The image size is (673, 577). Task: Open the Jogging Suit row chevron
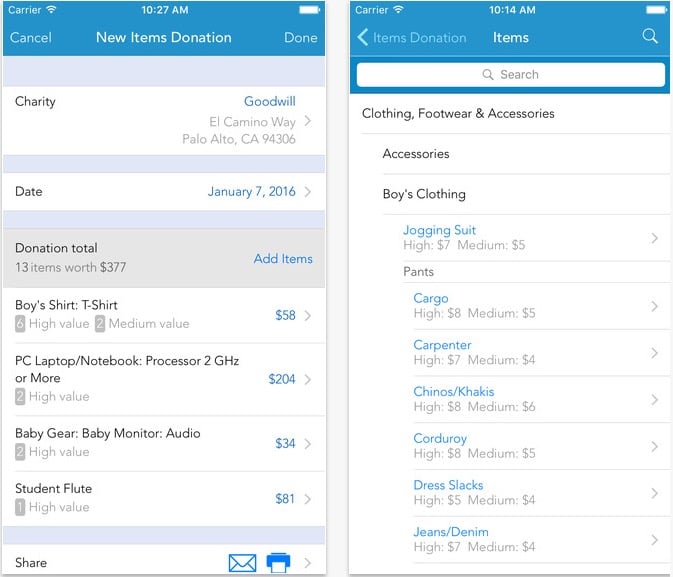pos(654,238)
